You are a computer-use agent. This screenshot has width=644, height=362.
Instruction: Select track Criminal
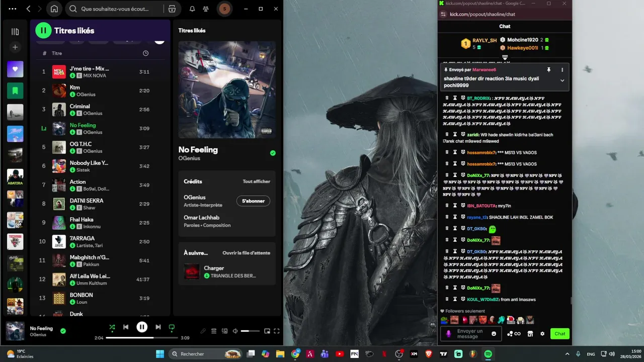click(101, 110)
